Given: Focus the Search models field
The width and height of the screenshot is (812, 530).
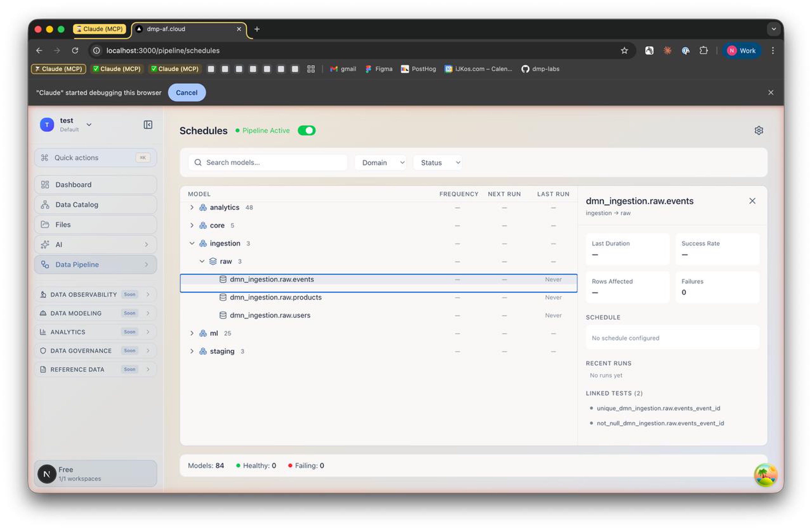Looking at the screenshot, I should tap(268, 163).
